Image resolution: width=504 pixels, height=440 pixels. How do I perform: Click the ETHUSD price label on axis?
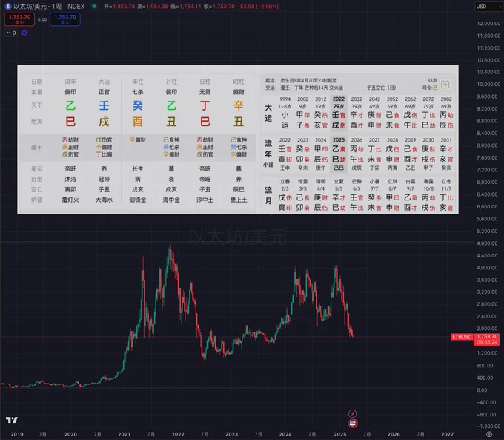[462, 337]
